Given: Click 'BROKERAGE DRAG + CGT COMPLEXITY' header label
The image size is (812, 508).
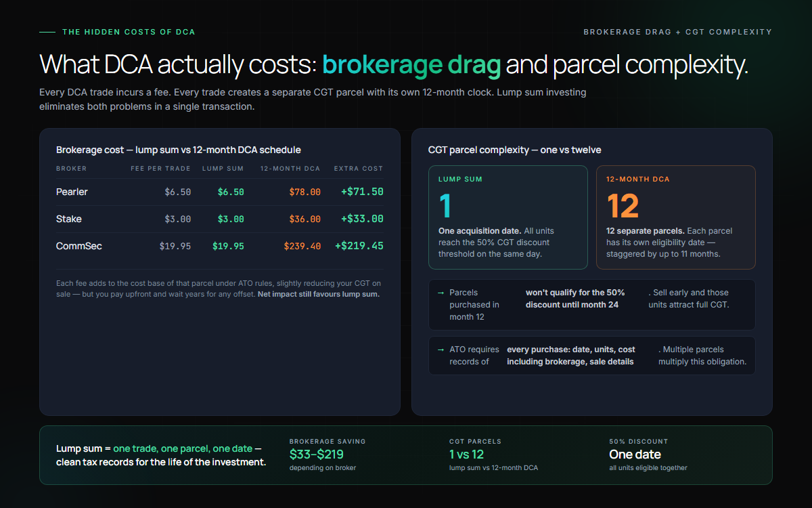Looking at the screenshot, I should (677, 32).
